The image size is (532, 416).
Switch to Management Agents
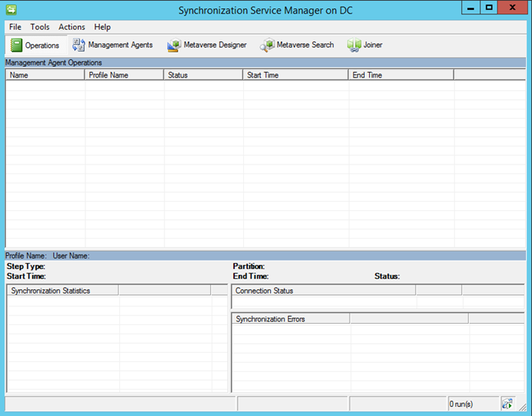click(x=113, y=45)
